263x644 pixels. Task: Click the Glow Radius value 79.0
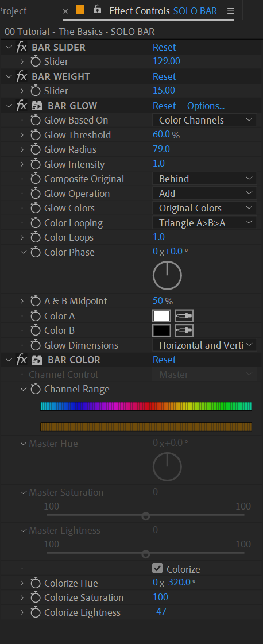(161, 149)
